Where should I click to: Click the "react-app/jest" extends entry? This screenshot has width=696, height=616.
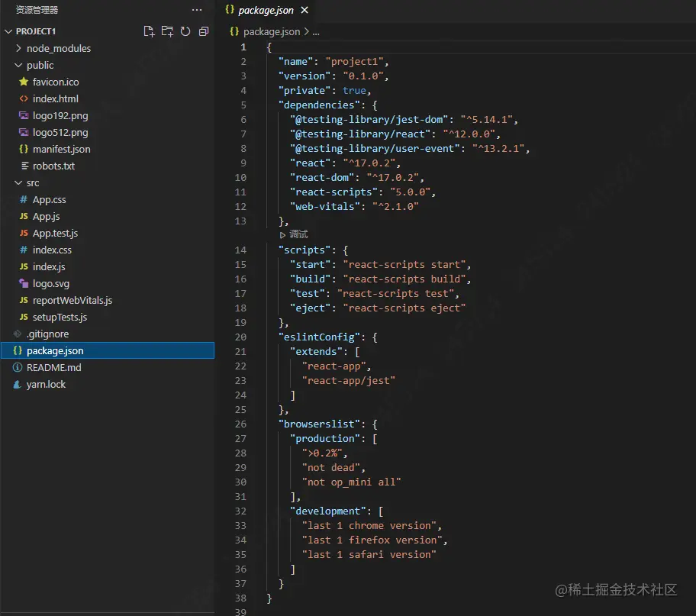[x=349, y=381]
